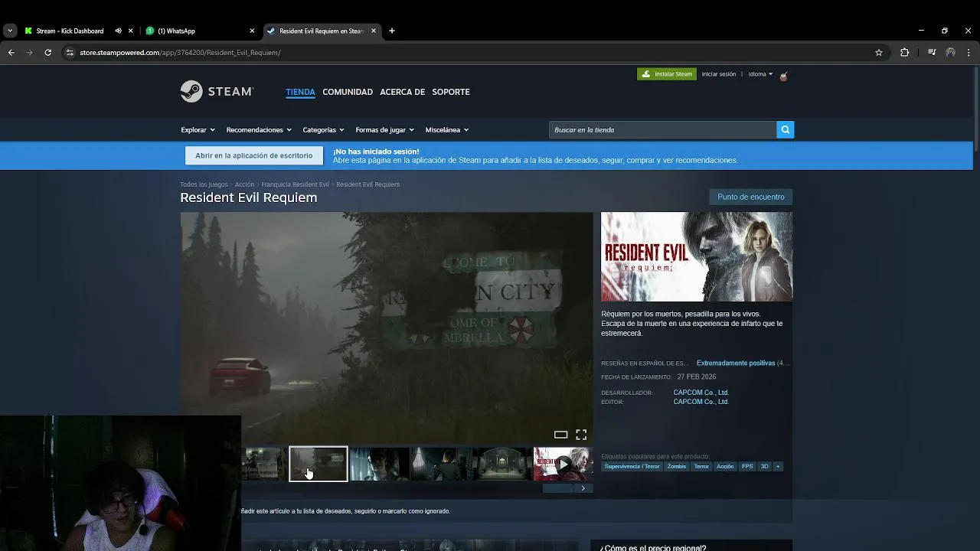This screenshot has height=551, width=980.
Task: Open the browser extensions puzzle icon
Action: tap(904, 53)
